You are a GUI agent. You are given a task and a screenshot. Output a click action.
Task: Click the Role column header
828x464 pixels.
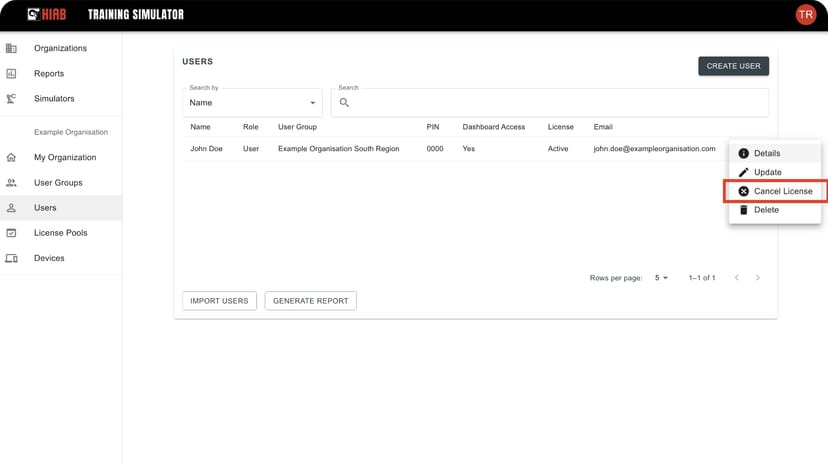coord(250,127)
